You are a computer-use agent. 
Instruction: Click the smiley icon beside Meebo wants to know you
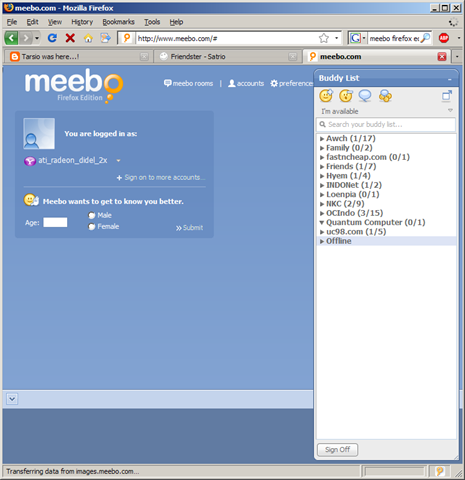(31, 200)
